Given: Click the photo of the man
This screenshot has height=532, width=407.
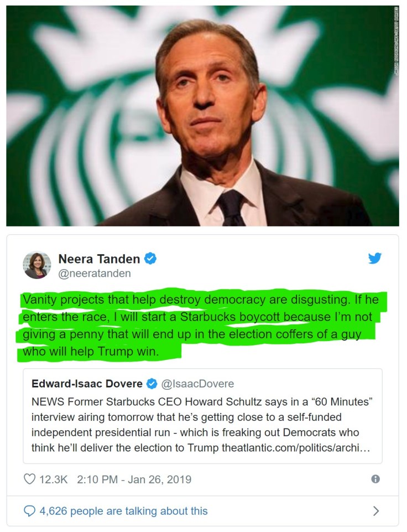Looking at the screenshot, I should tap(202, 116).
